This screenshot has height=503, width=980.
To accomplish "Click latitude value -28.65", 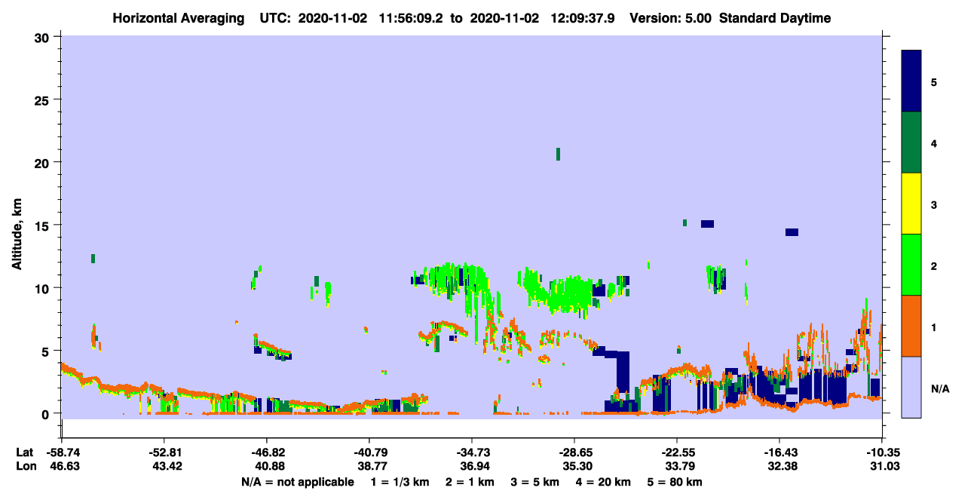I will pos(574,452).
